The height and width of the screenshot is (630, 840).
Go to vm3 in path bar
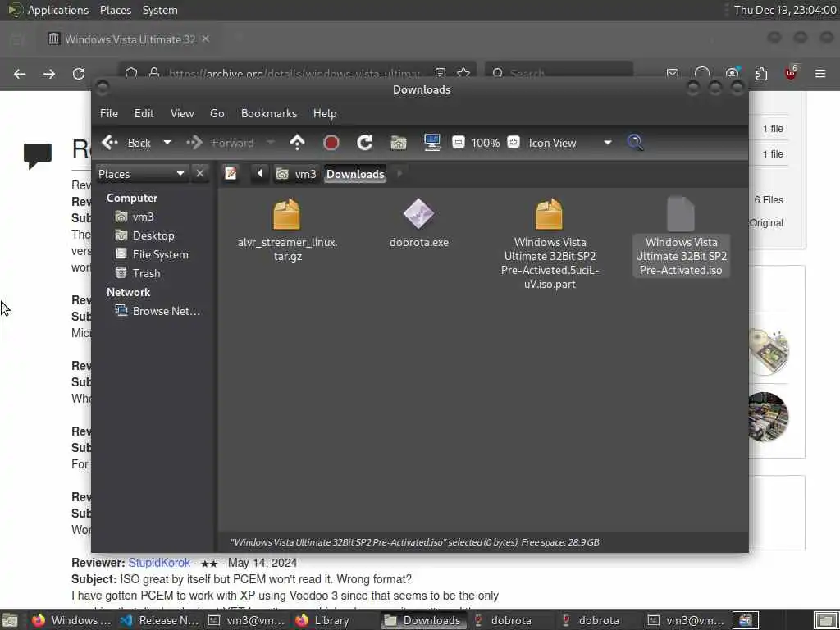pos(296,174)
